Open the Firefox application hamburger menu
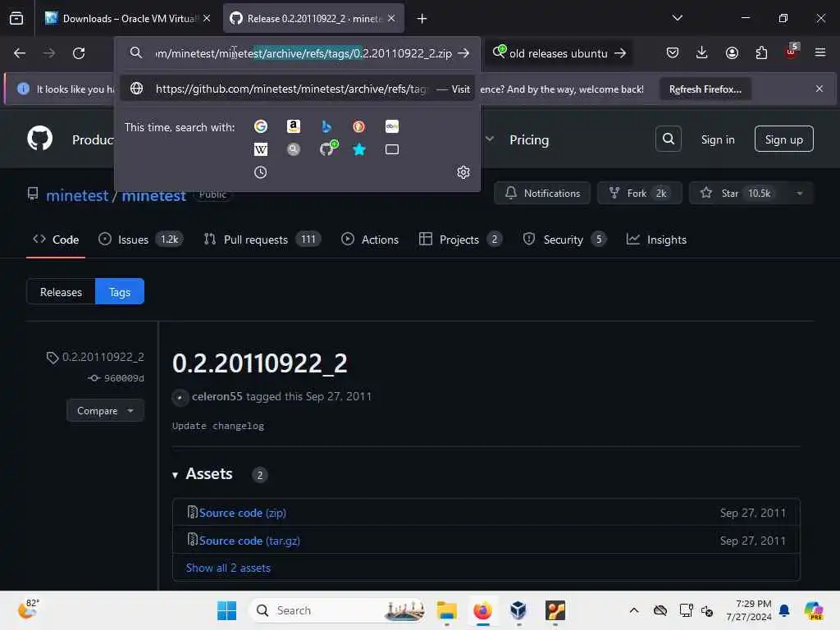This screenshot has width=840, height=630. coord(820,52)
